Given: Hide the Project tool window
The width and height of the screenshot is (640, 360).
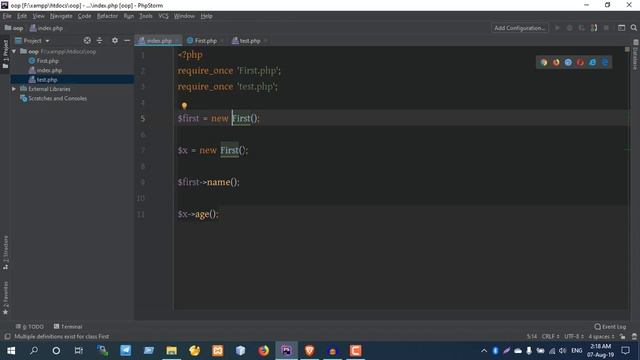Looking at the screenshot, I should tap(127, 40).
